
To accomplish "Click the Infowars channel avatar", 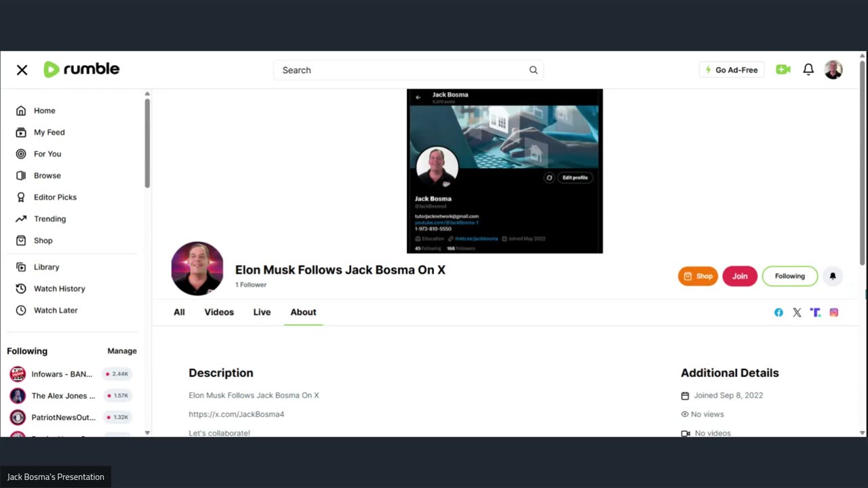I will (18, 374).
